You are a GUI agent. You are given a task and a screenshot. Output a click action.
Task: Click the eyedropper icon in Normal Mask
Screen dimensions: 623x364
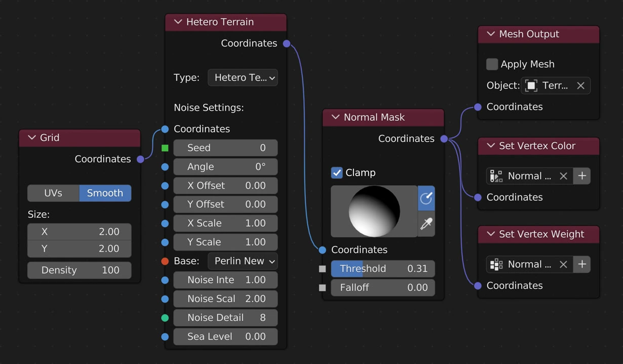coord(426,224)
